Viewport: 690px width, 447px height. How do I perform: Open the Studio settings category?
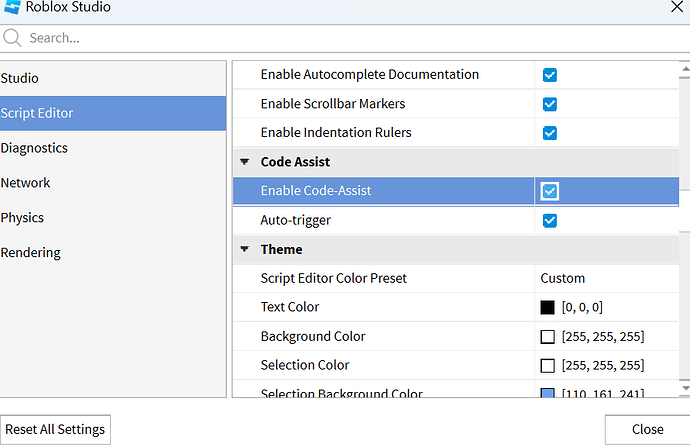[x=113, y=78]
